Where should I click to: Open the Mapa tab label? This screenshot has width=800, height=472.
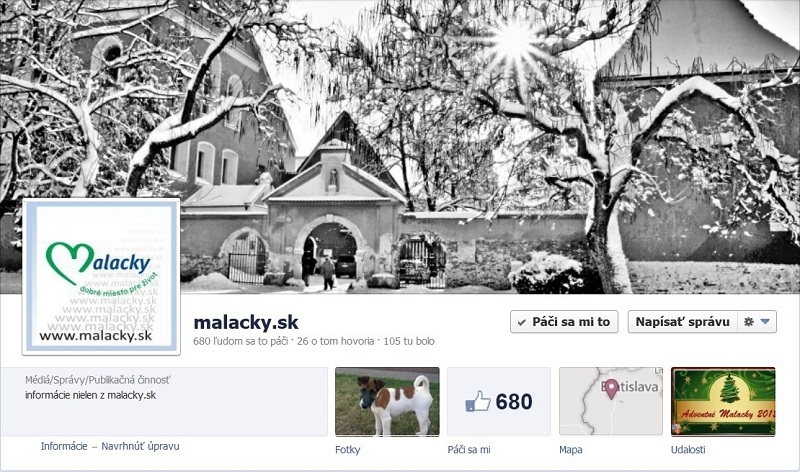pyautogui.click(x=570, y=450)
